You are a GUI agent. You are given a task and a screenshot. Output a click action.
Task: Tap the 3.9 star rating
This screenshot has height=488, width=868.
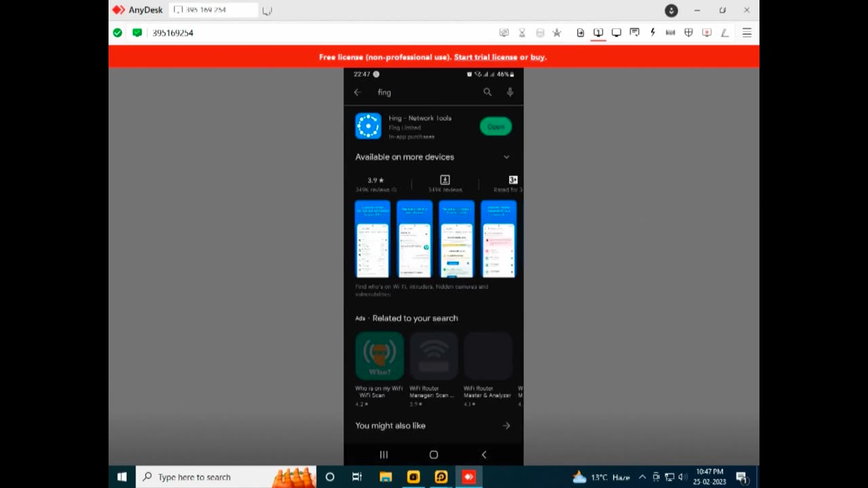click(x=376, y=180)
